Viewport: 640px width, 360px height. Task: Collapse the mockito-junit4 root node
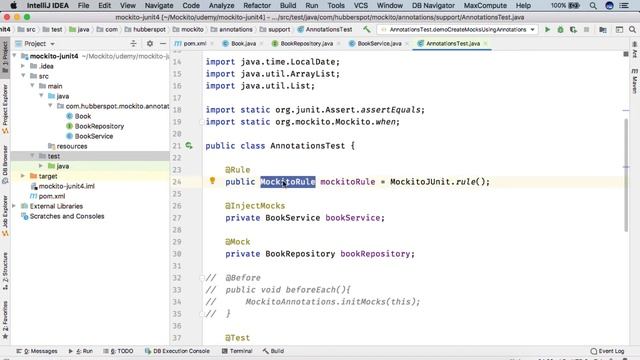(15, 56)
